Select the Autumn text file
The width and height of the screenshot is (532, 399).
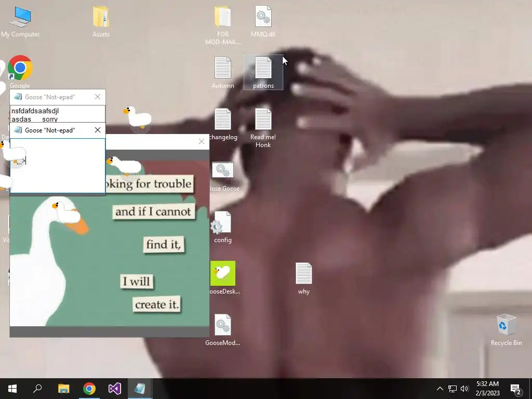click(x=222, y=73)
